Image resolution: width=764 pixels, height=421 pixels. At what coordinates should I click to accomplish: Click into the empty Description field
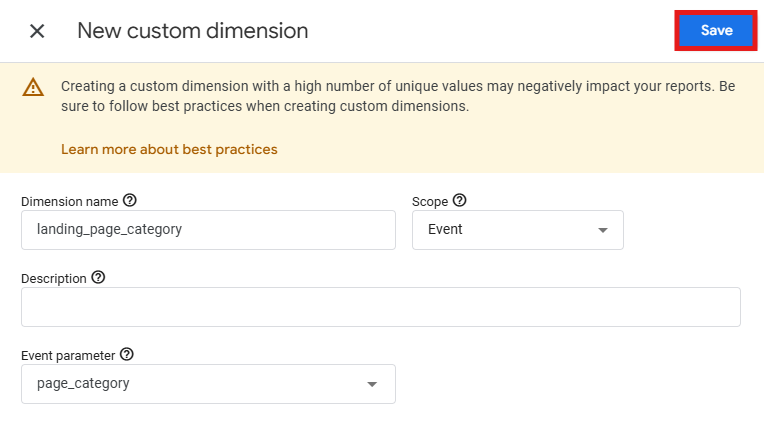click(381, 307)
